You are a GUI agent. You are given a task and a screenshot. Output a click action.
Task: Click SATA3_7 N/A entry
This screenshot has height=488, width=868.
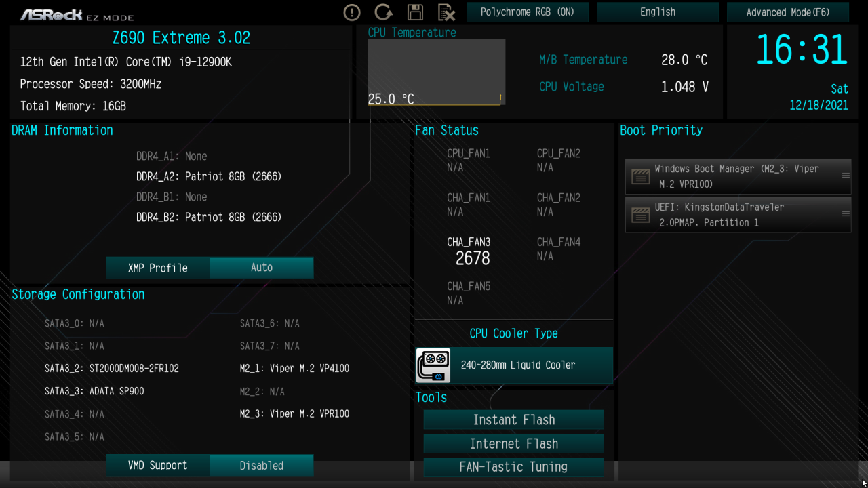click(269, 346)
